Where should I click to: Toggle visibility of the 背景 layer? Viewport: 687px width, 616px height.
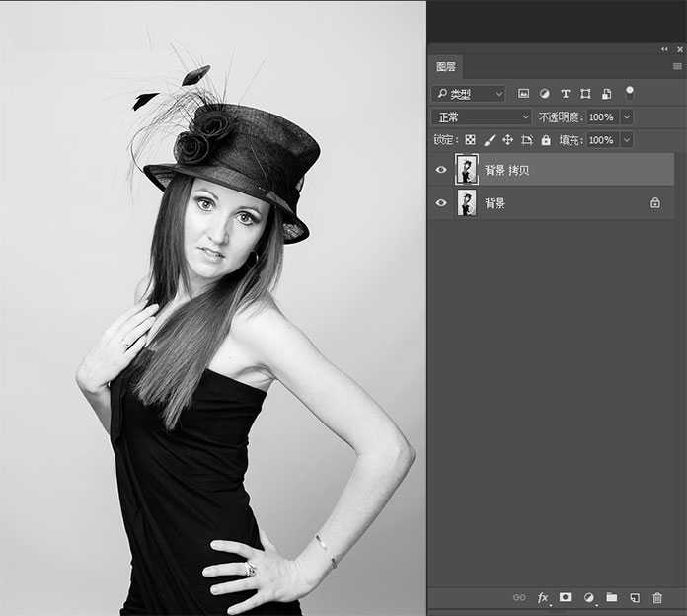point(441,203)
